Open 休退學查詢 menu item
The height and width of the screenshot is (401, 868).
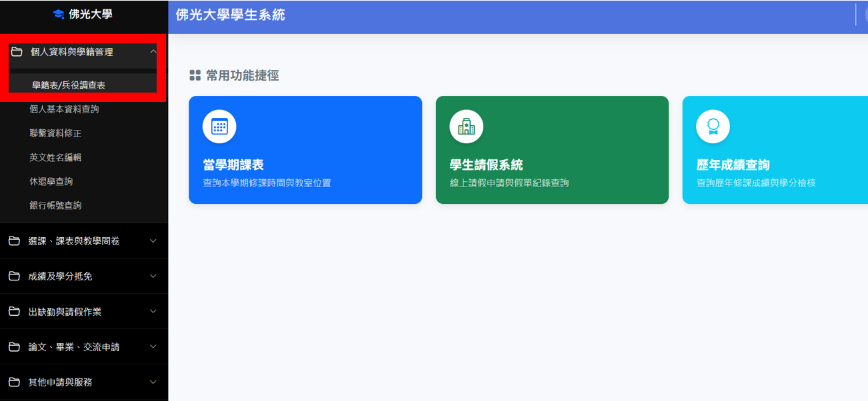(51, 181)
